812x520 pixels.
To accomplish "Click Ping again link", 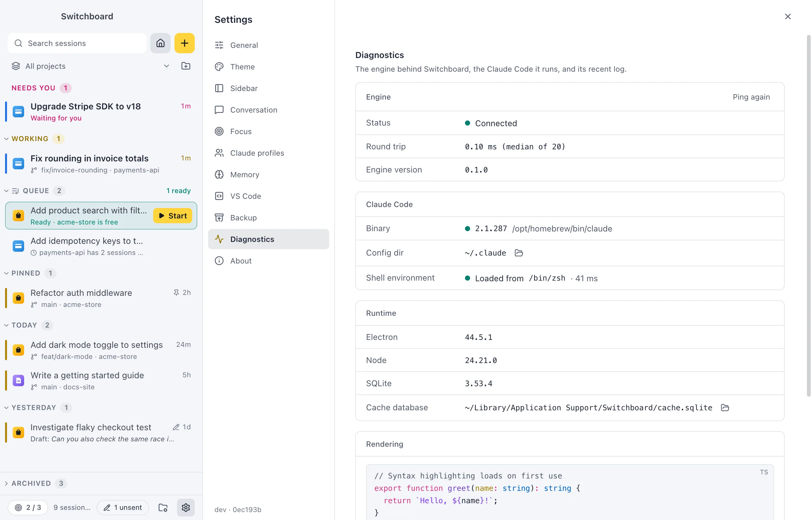I will 751,97.
